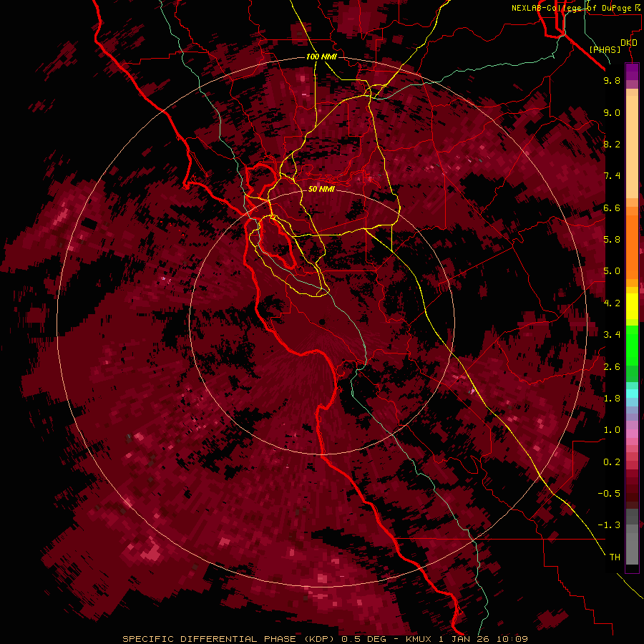This screenshot has width=644, height=644.
Task: Click the bright green band of the color bar
Action: click(632, 345)
